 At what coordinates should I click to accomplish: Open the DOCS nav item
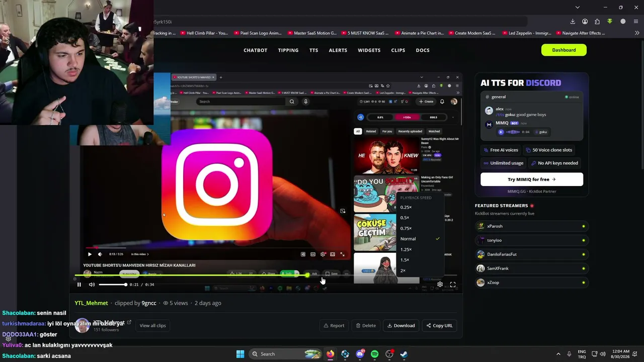tap(423, 50)
